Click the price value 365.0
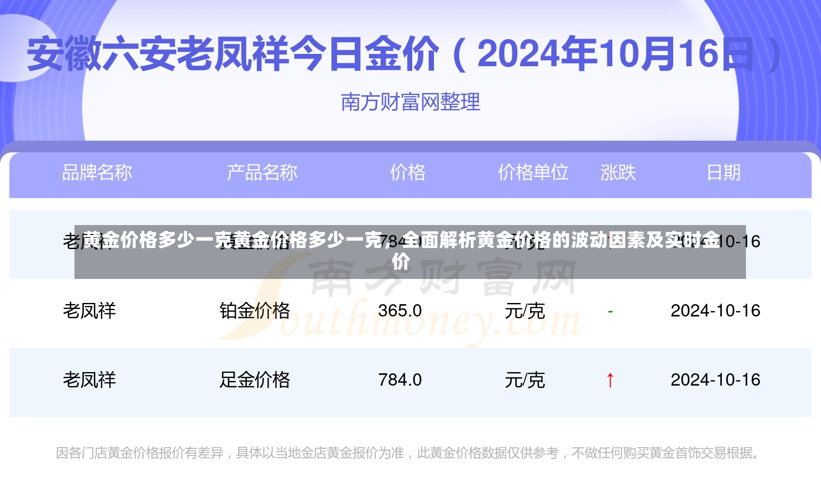 point(400,311)
